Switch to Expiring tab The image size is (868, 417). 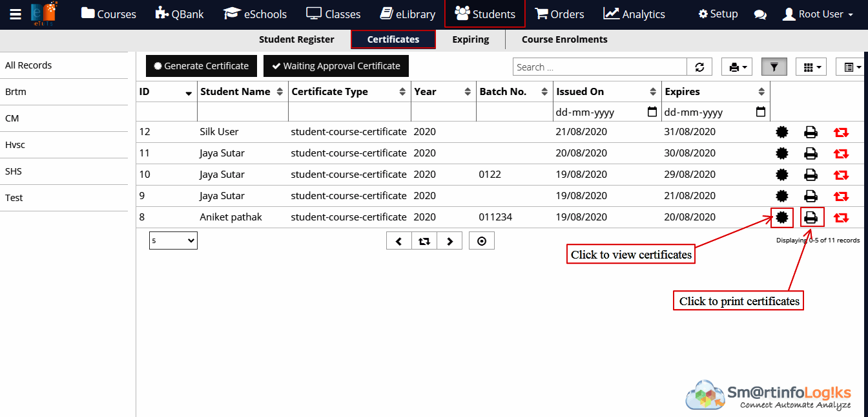click(471, 39)
